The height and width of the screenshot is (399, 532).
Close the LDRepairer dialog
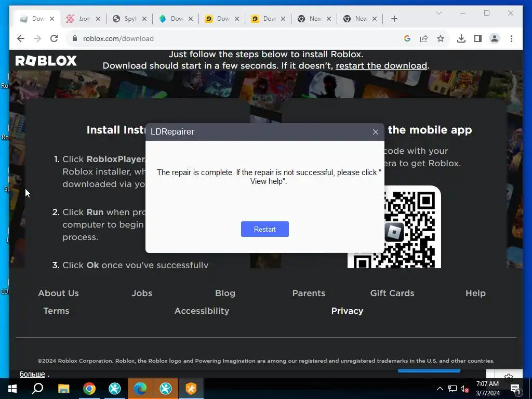[375, 132]
